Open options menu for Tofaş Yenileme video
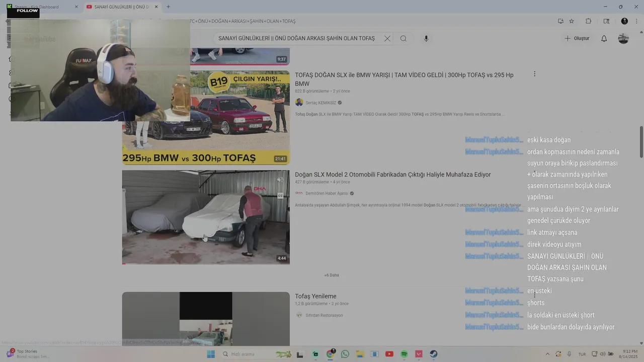Screen dimensions: 644x362 tap(534, 296)
